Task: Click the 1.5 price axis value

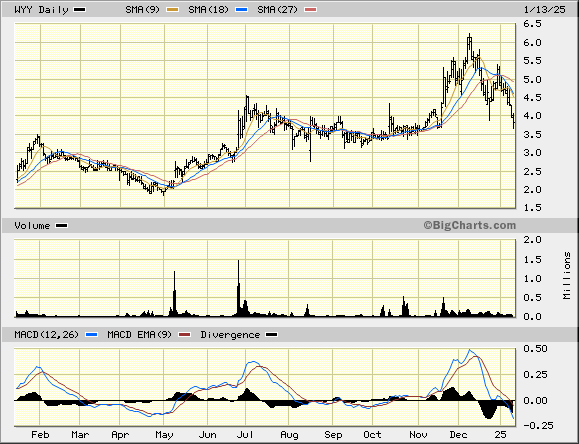Action: pos(532,208)
